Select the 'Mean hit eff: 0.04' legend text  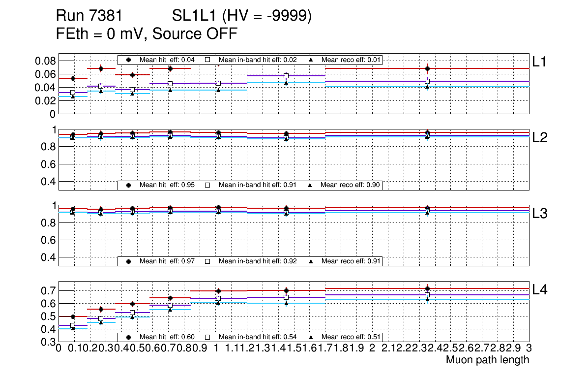(167, 60)
